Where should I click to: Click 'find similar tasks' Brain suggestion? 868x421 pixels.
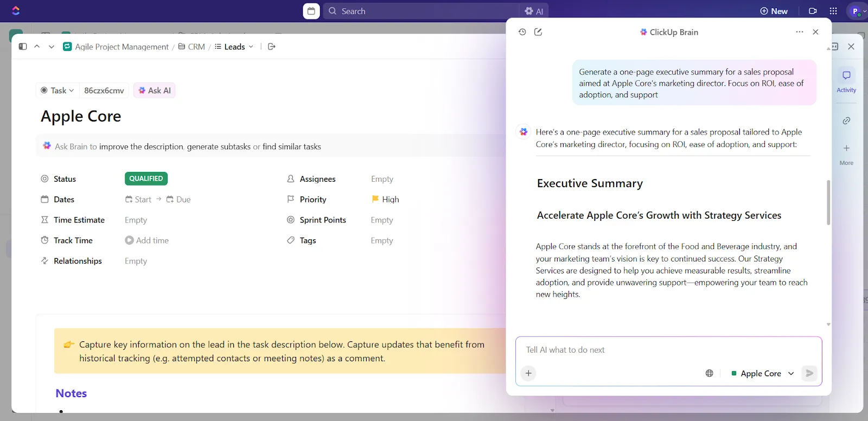(x=292, y=146)
